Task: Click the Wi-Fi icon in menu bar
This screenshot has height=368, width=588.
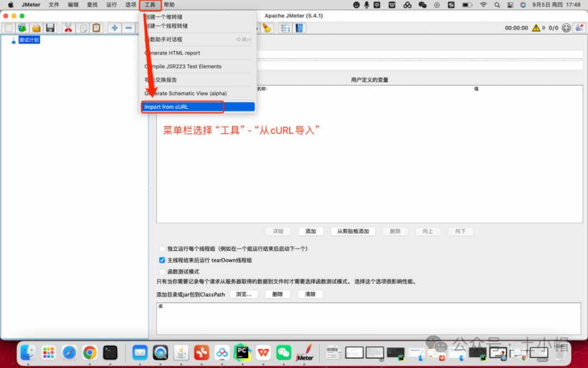Action: coord(483,5)
